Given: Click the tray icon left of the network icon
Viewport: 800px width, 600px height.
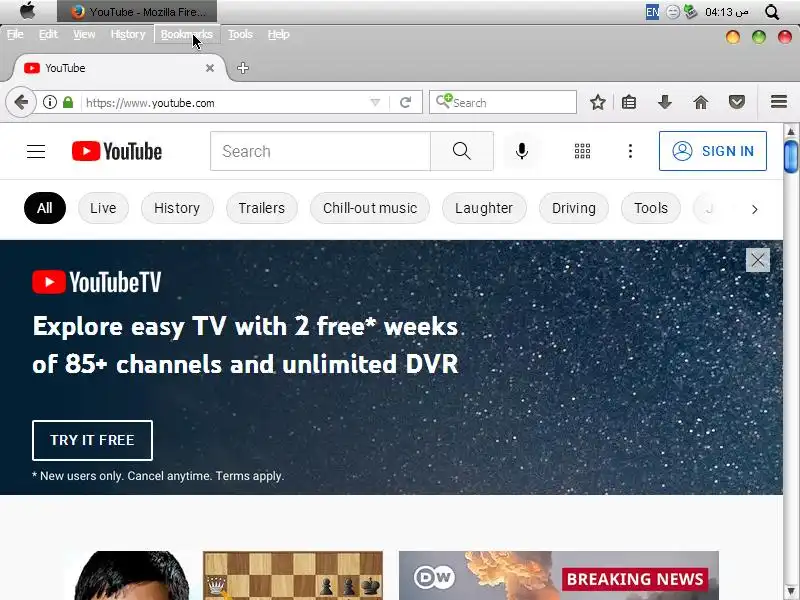Looking at the screenshot, I should (673, 12).
